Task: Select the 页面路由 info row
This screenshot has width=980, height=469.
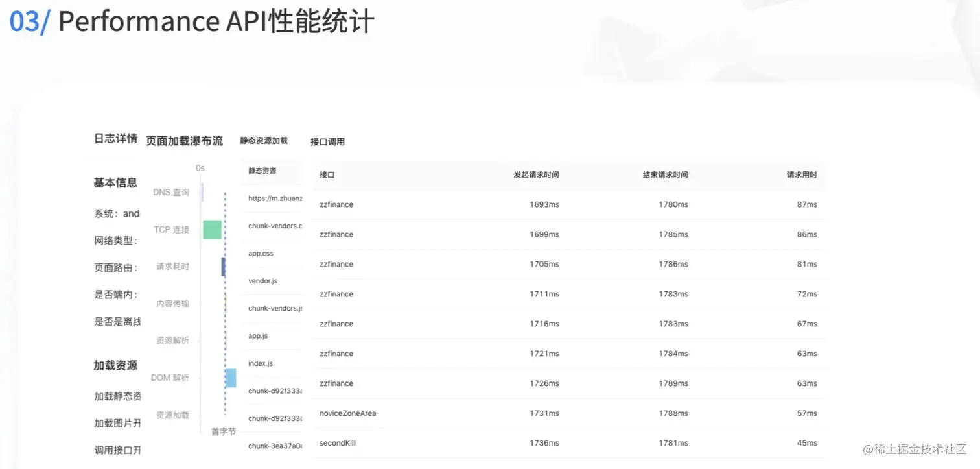Action: click(x=116, y=267)
